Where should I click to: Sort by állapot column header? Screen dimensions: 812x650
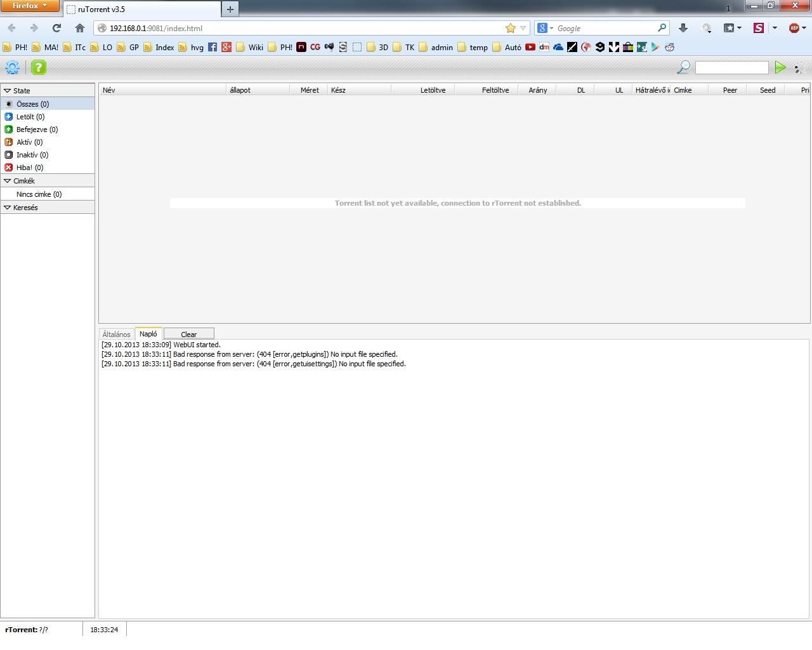[x=258, y=90]
